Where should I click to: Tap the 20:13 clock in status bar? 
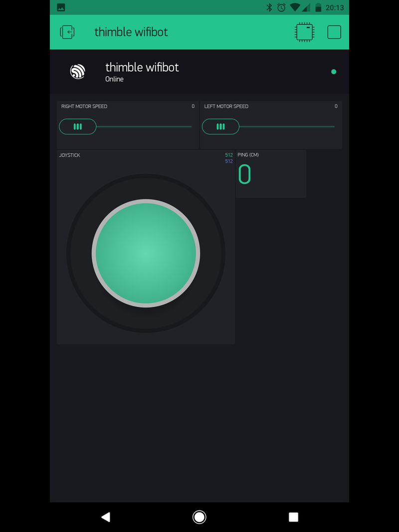(x=335, y=7)
